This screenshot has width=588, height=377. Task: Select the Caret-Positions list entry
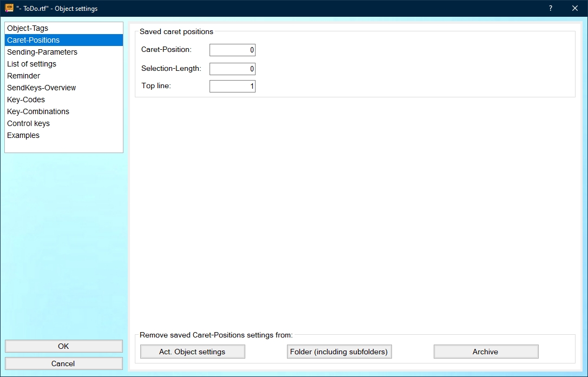tap(34, 40)
